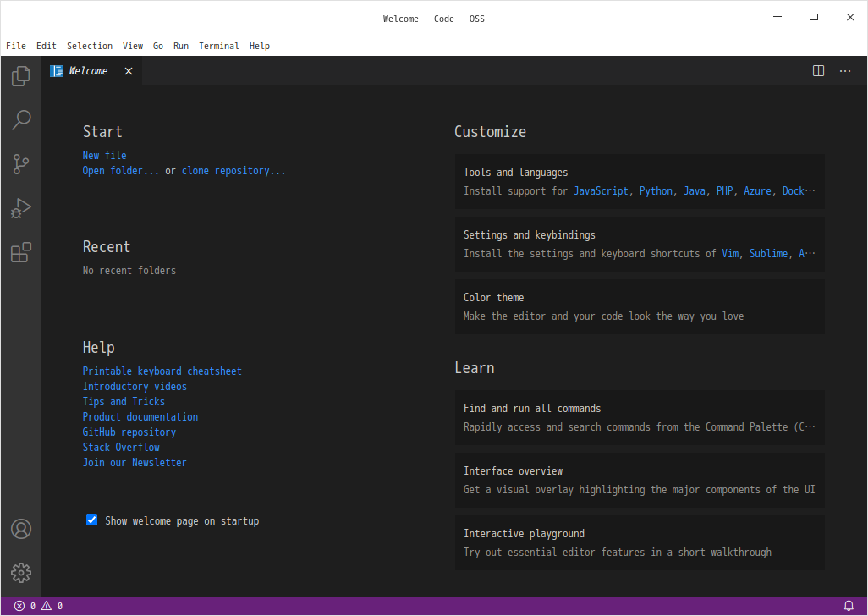Open the File menu
Viewport: 868px width, 616px height.
[16, 46]
